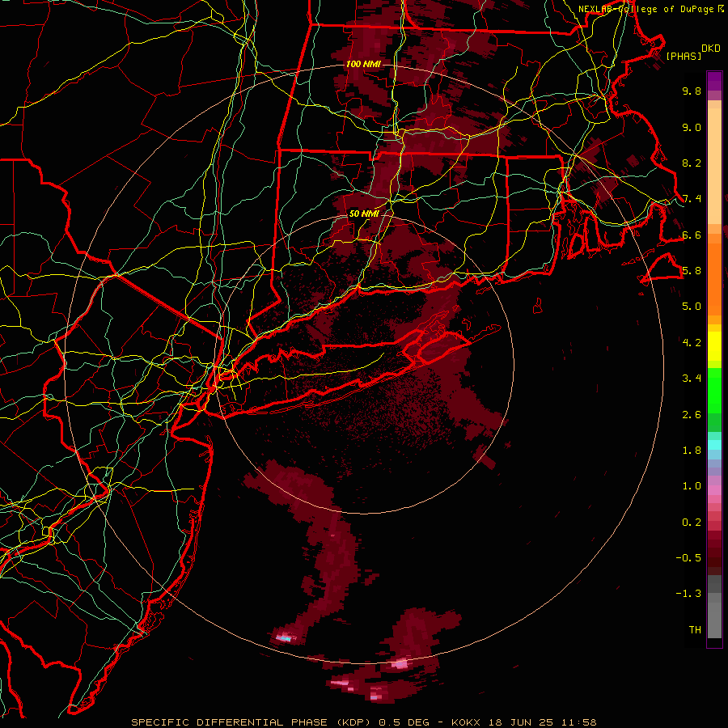
Task: Click the 9.8 value on the scale
Action: (x=692, y=91)
